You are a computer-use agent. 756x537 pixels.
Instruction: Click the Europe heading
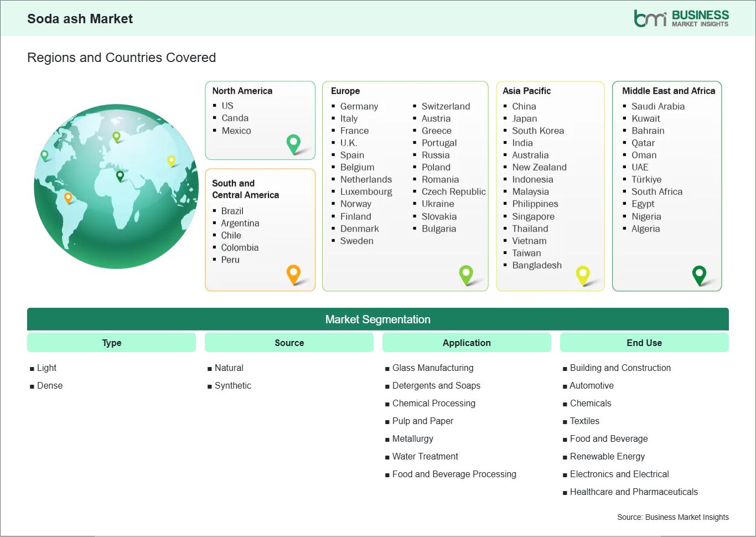(x=345, y=91)
